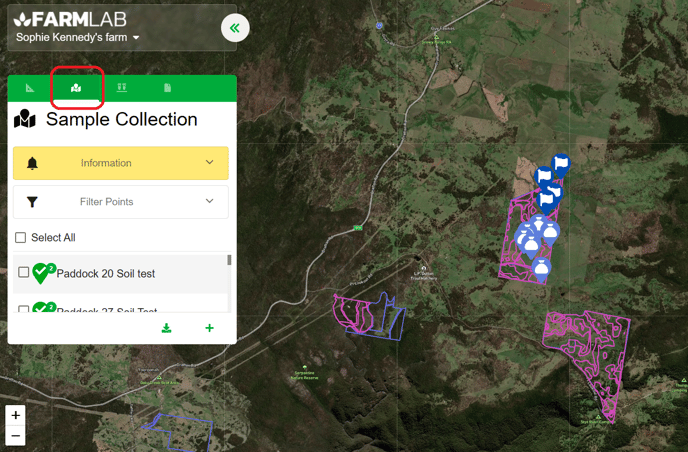Screen dimensions: 688x452
Task: Open the third tab with soil probes icon
Action: [x=121, y=89]
